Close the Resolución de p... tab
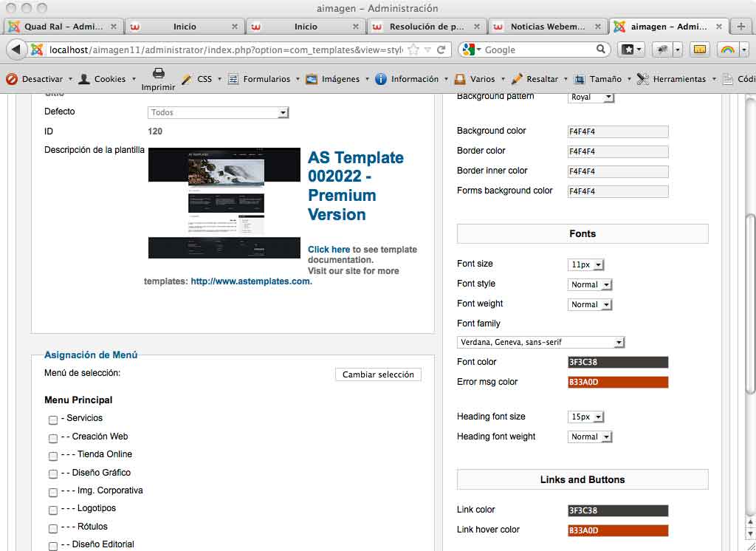The image size is (756, 551). [x=476, y=27]
